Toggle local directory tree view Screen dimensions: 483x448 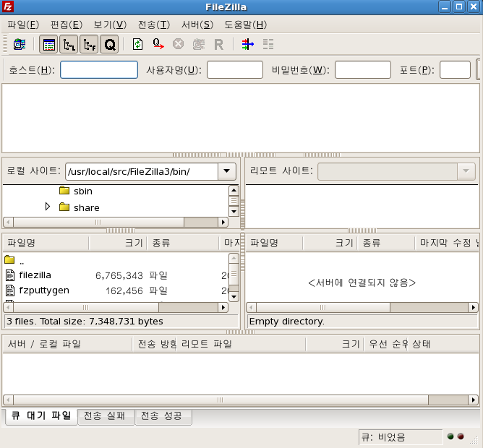tap(69, 44)
